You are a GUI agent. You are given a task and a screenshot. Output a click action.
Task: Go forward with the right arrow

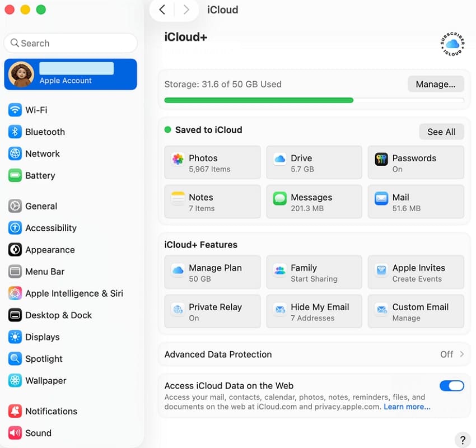[x=186, y=10]
